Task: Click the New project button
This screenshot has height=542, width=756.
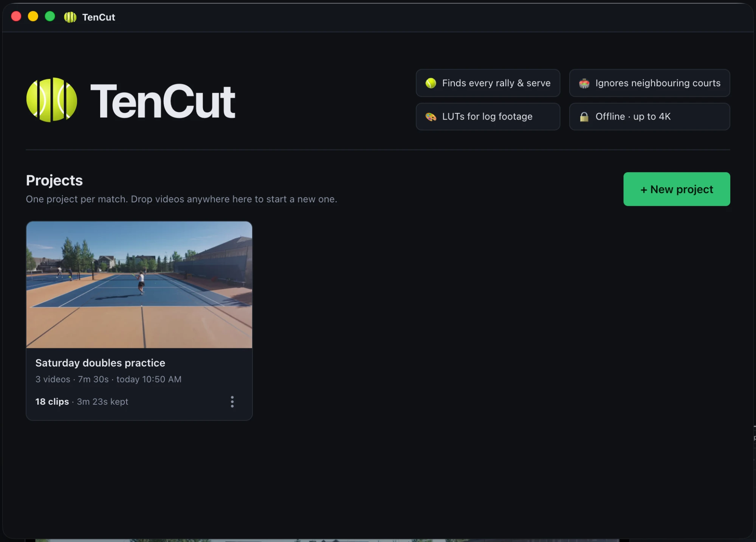Action: (677, 189)
